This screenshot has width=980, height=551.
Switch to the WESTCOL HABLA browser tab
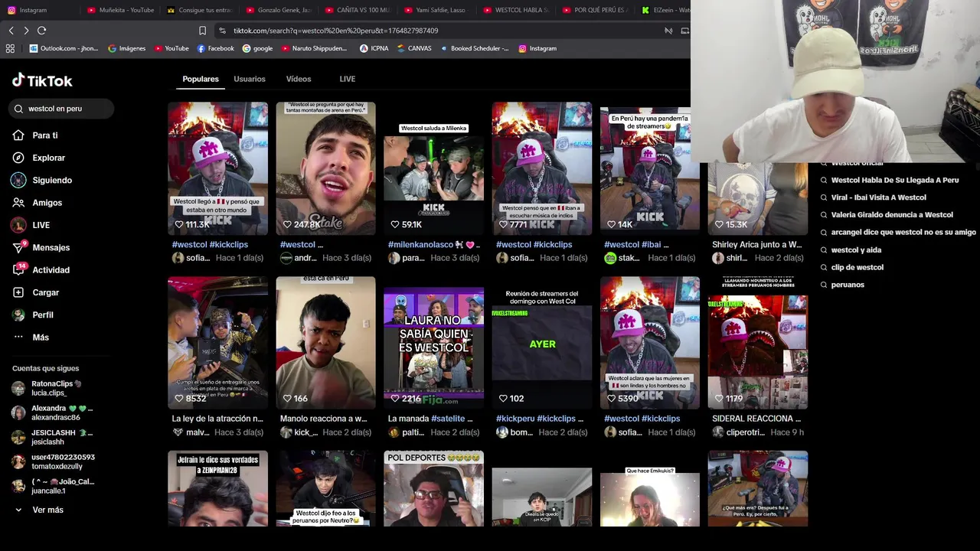coord(517,10)
